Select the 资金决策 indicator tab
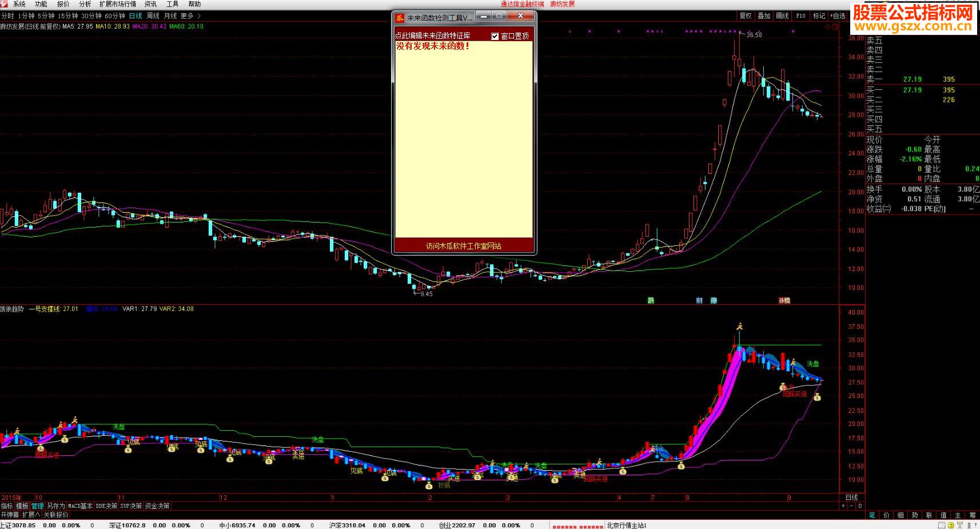980x529 pixels. click(x=157, y=506)
